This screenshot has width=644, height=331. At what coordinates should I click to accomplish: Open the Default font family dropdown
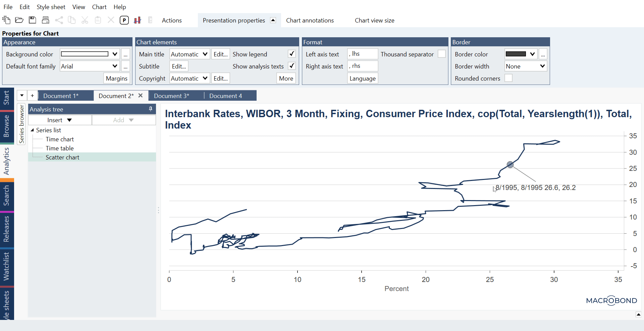[89, 66]
